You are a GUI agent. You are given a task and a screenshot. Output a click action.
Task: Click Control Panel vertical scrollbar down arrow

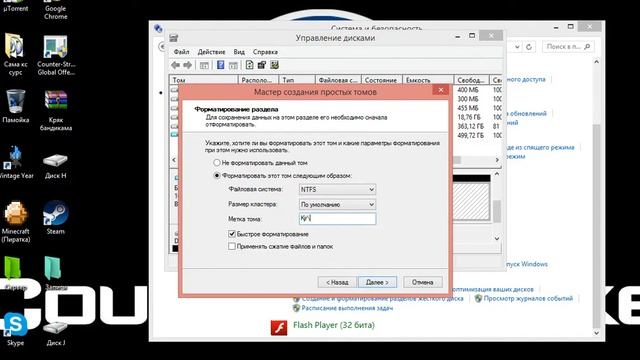(x=596, y=333)
